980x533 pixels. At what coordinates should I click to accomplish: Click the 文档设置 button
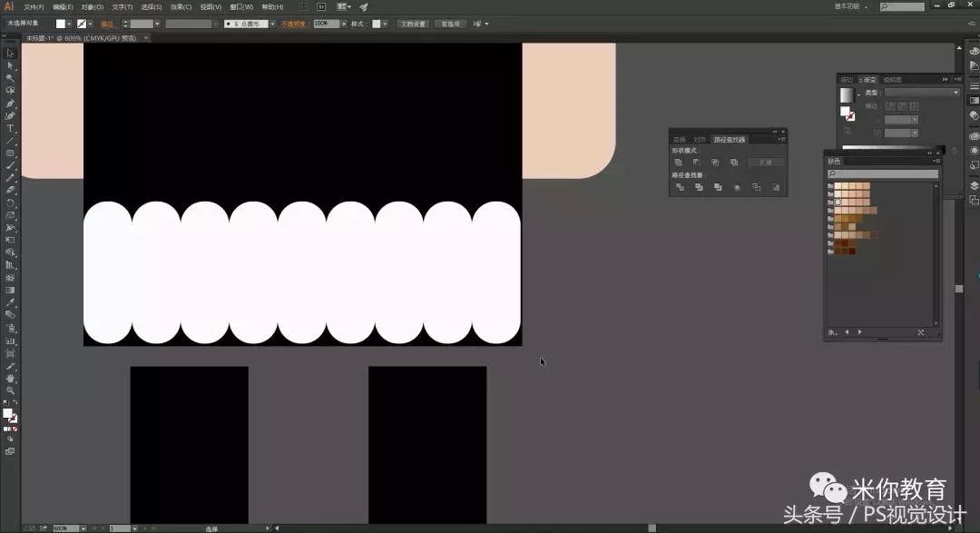point(414,24)
